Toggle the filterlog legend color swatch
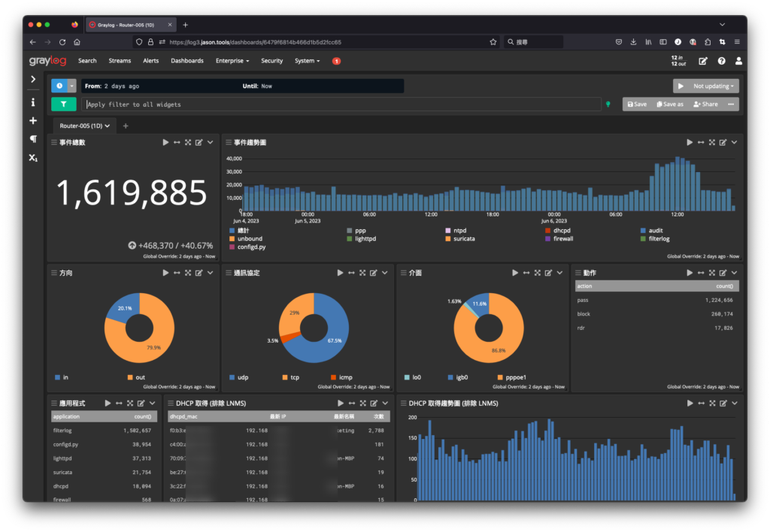The image size is (770, 532). [643, 239]
